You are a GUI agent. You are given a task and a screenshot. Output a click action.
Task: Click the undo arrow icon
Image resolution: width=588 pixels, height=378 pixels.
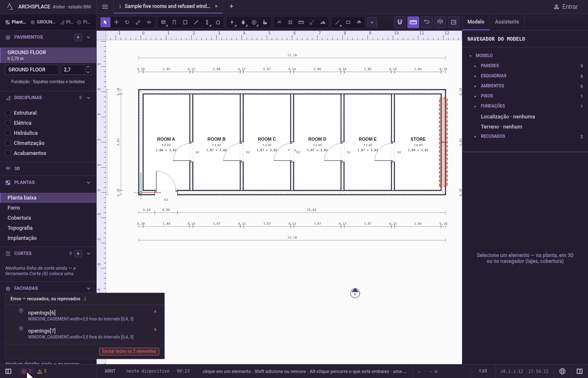tap(427, 22)
